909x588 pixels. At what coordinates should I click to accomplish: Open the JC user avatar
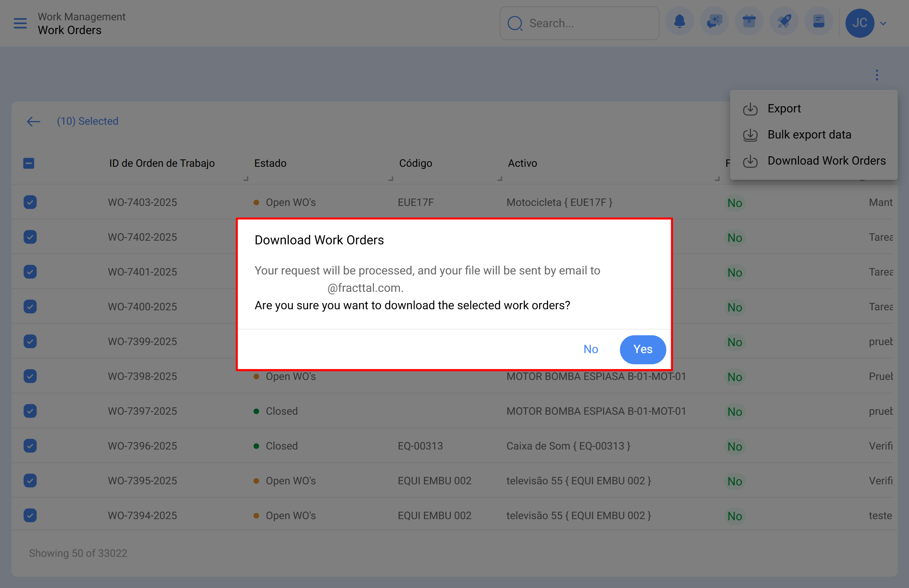[x=860, y=23]
